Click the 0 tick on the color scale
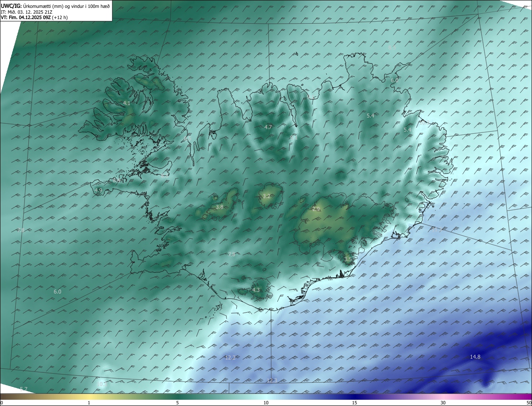The height and width of the screenshot is (406, 532). (2, 403)
